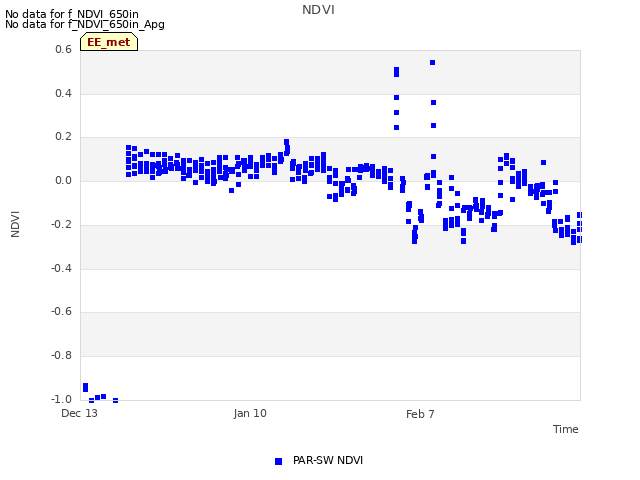The image size is (640, 480).
Task: Click the -0.4 y-axis tick label
Action: coord(61,269)
